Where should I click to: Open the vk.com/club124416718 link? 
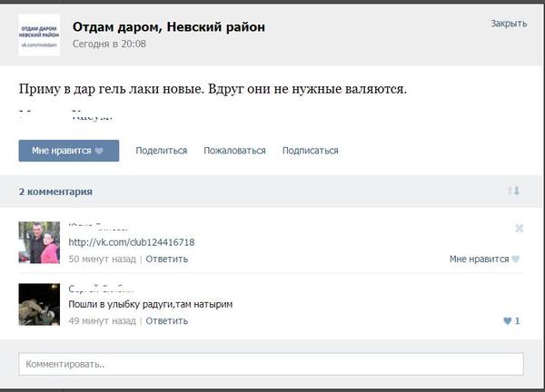coord(132,242)
